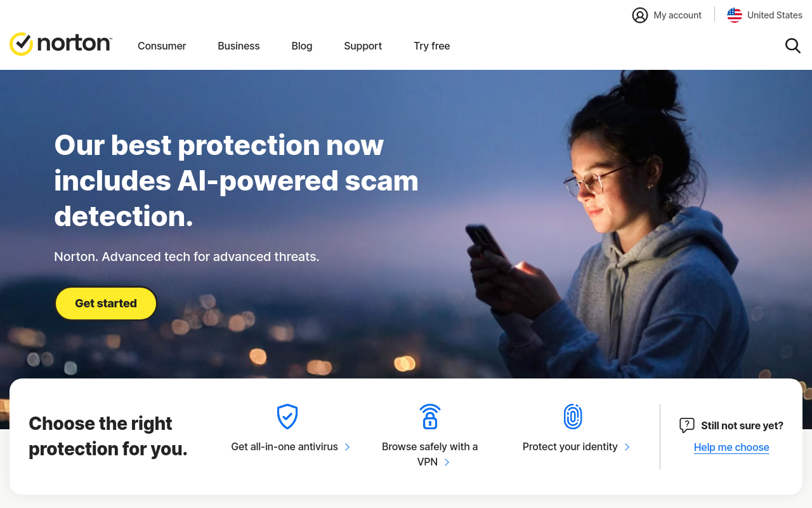The width and height of the screenshot is (812, 508).
Task: Click the question mark chat bubble icon
Action: pyautogui.click(x=686, y=425)
